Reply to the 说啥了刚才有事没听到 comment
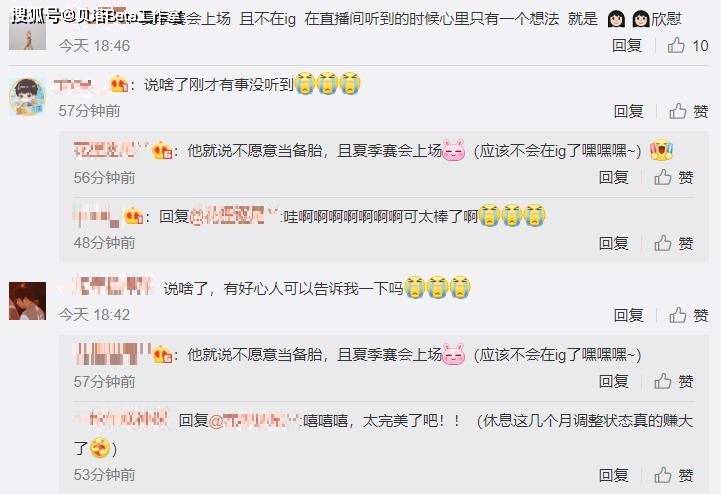721x494 pixels. [628, 111]
